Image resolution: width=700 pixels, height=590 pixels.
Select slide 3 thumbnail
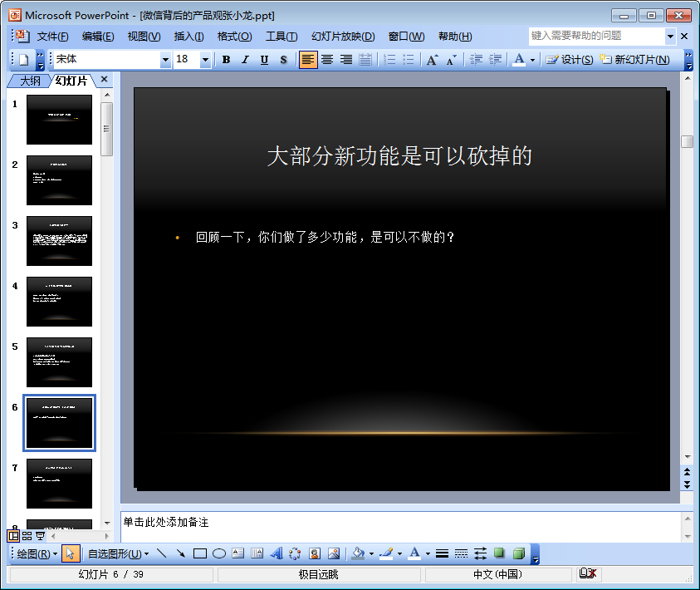60,241
